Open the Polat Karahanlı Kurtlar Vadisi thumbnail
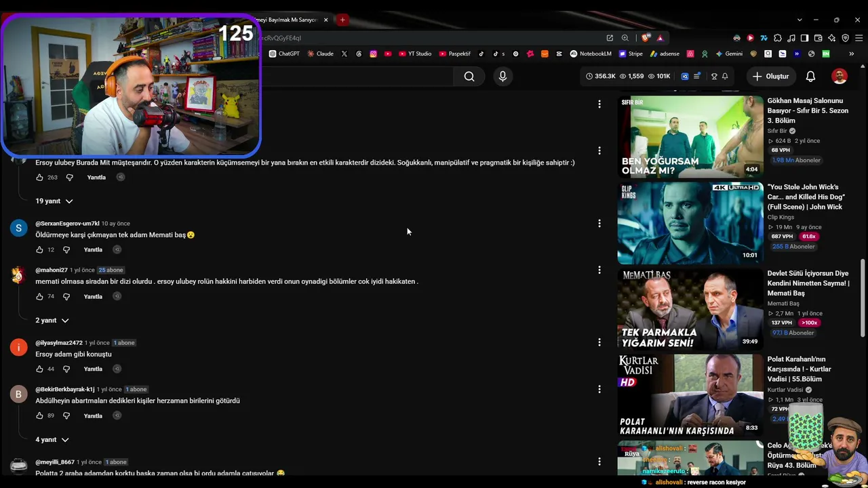This screenshot has width=868, height=488. (690, 396)
